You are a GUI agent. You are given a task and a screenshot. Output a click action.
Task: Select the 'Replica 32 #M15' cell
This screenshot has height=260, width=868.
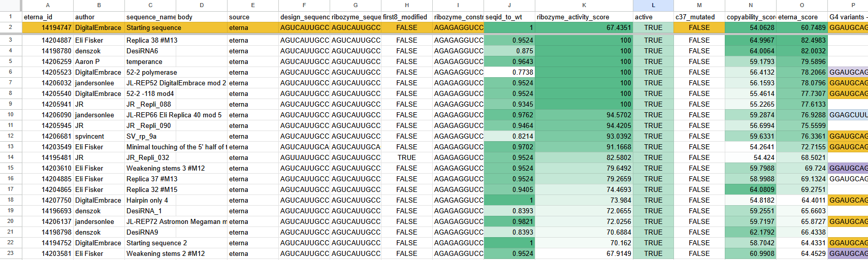(150, 189)
